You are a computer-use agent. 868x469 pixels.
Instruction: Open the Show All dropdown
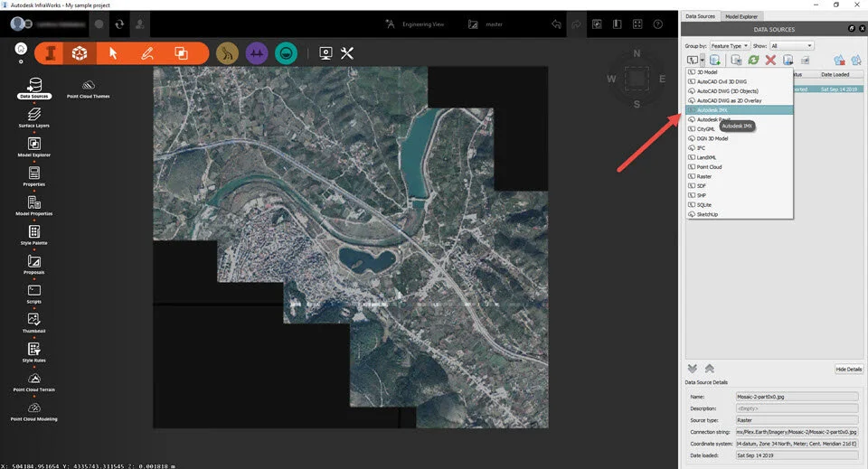pos(792,46)
